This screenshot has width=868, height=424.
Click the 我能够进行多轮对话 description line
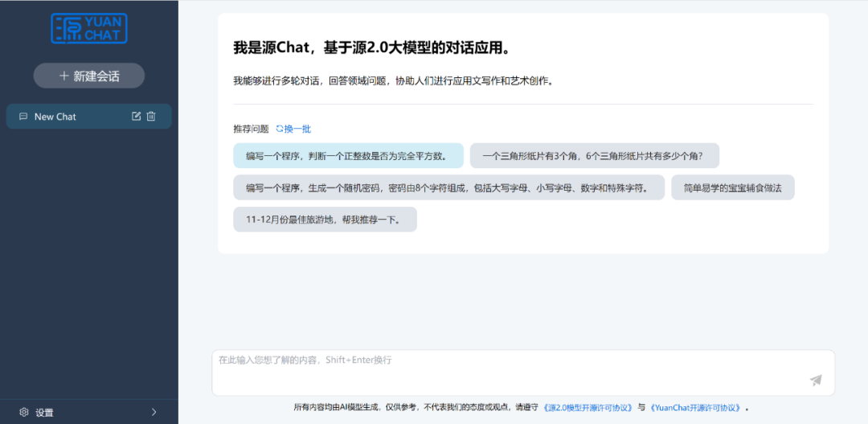point(394,80)
